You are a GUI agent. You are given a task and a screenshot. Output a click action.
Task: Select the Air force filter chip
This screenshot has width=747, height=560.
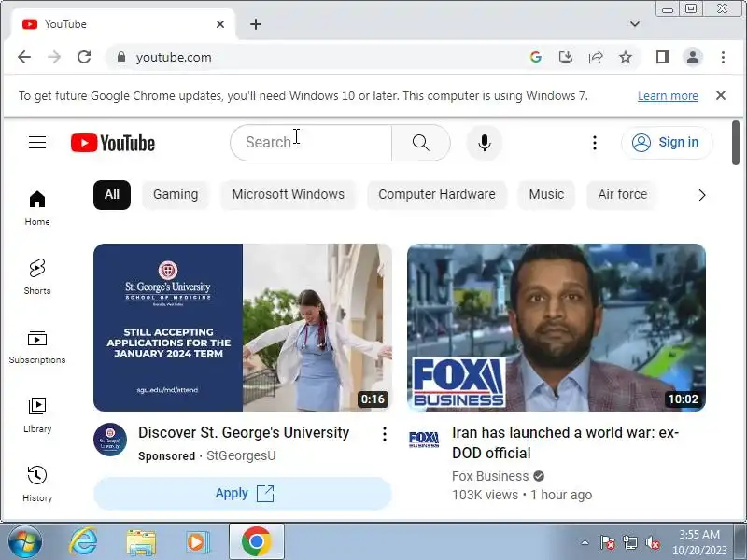click(x=623, y=195)
